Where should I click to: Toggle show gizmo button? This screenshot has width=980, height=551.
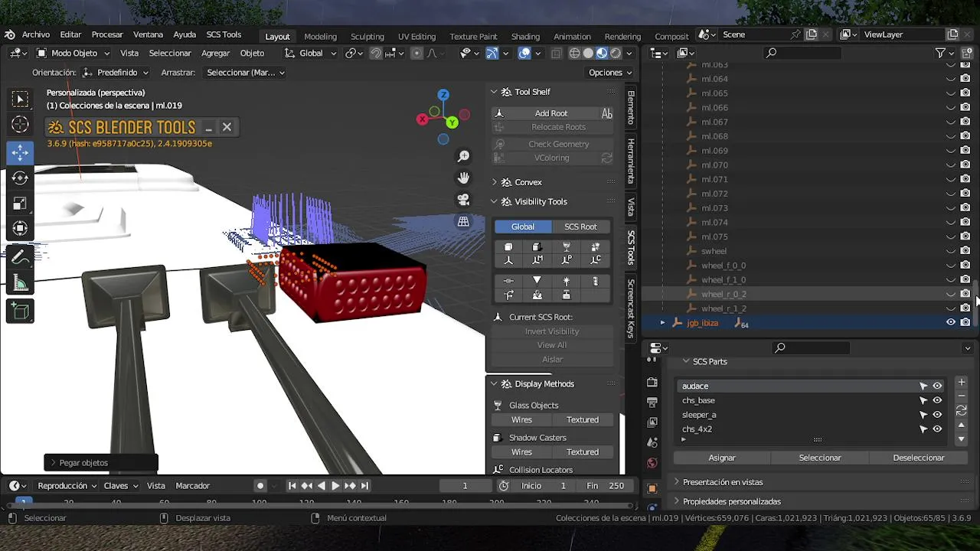pos(492,53)
